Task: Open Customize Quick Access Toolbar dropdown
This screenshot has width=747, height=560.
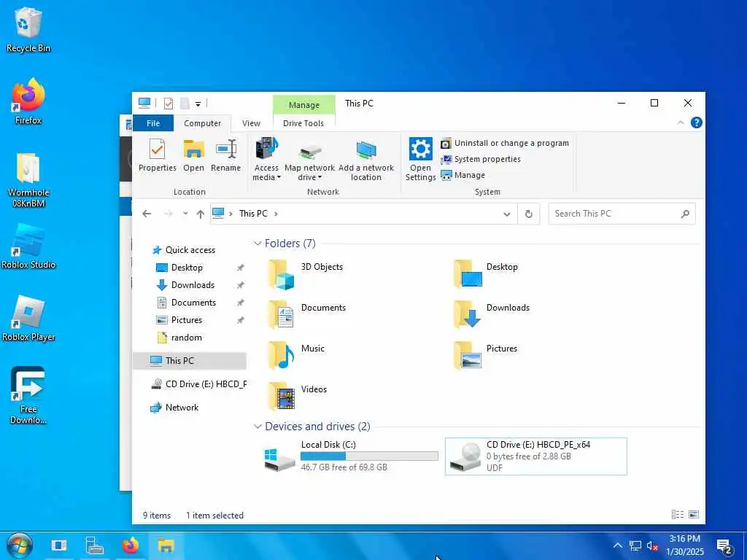Action: [x=198, y=104]
